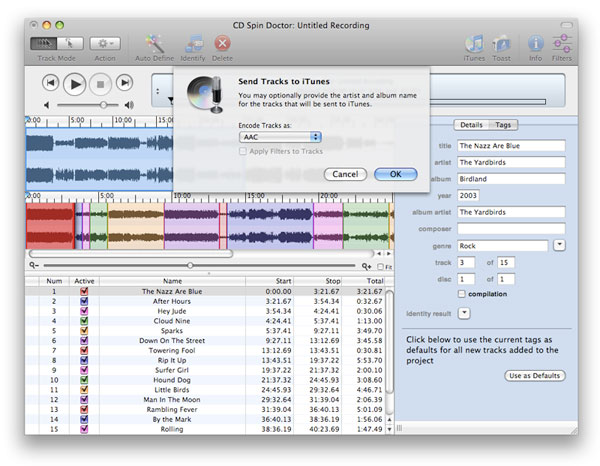This screenshot has width=600, height=466.
Task: Sort by the Start column header
Action: (x=269, y=281)
